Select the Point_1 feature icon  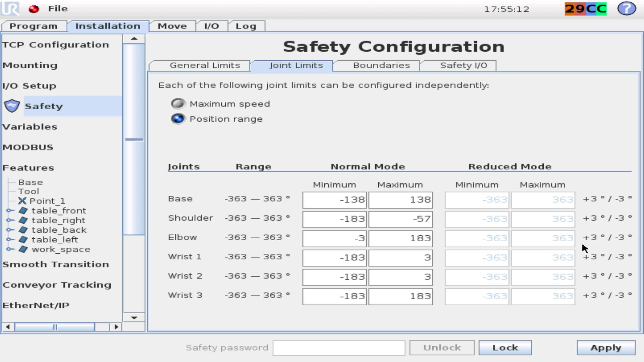(x=22, y=201)
